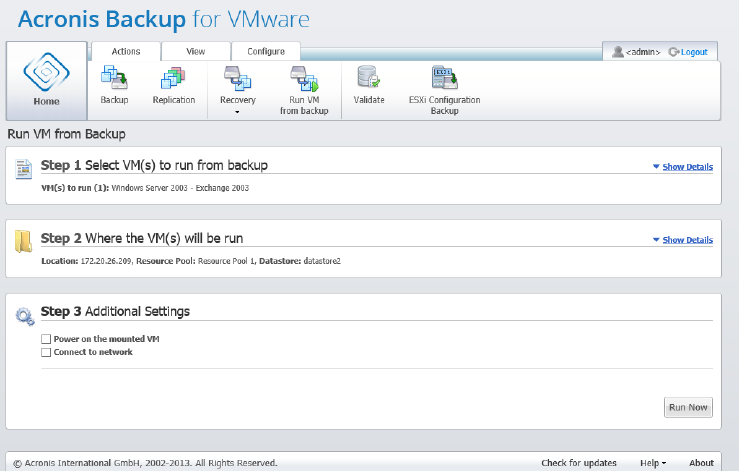Click the Home icon button
The height and width of the screenshot is (471, 739).
(x=46, y=80)
